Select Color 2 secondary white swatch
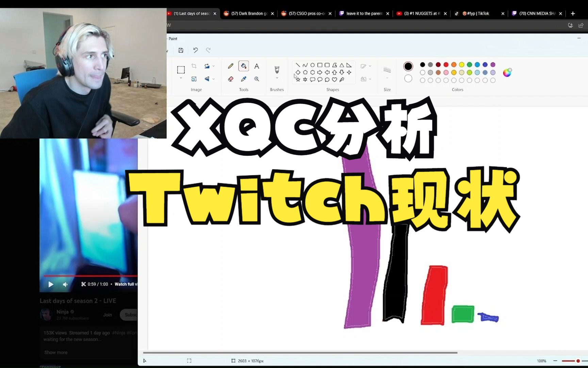The height and width of the screenshot is (368, 588). 408,79
